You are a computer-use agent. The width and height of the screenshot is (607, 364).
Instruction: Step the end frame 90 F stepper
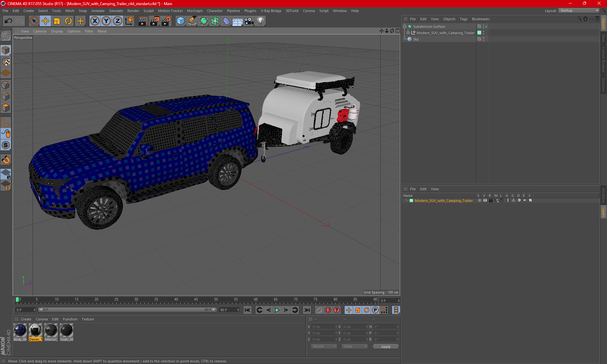(x=238, y=310)
